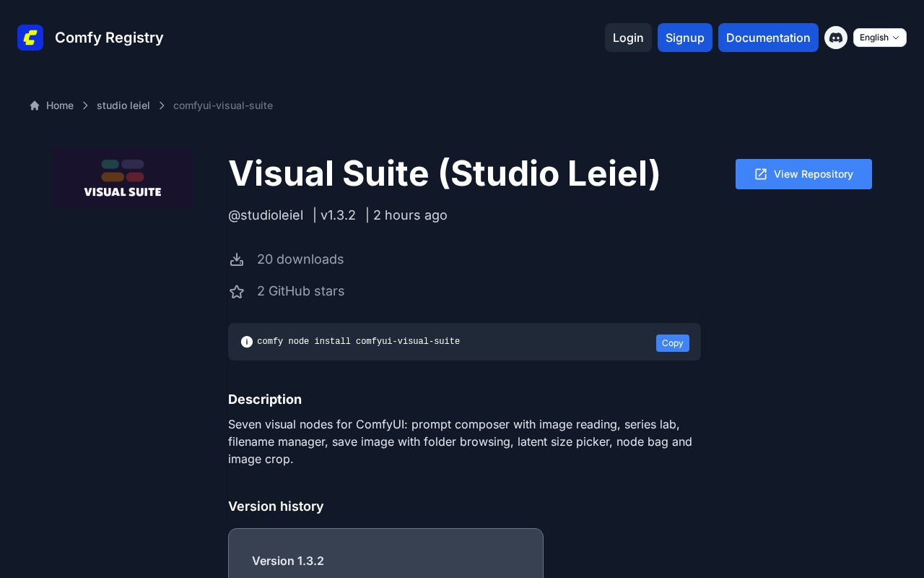Click the Description heading

tap(265, 400)
